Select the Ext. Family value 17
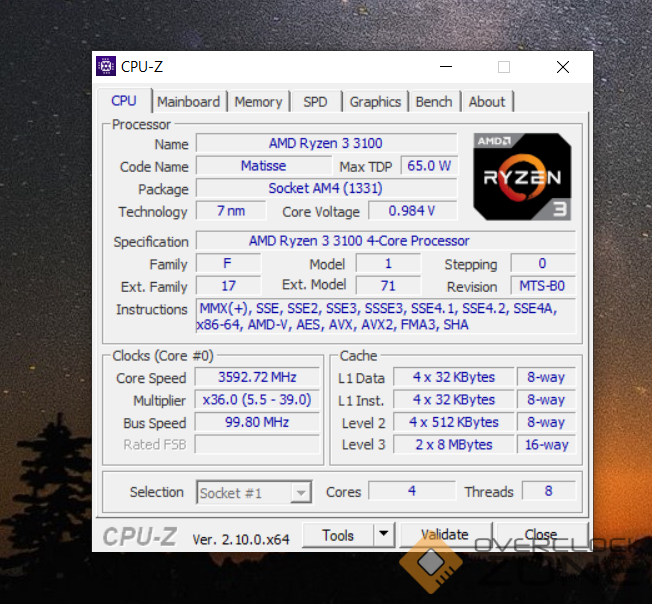The width and height of the screenshot is (654, 604). point(228,286)
